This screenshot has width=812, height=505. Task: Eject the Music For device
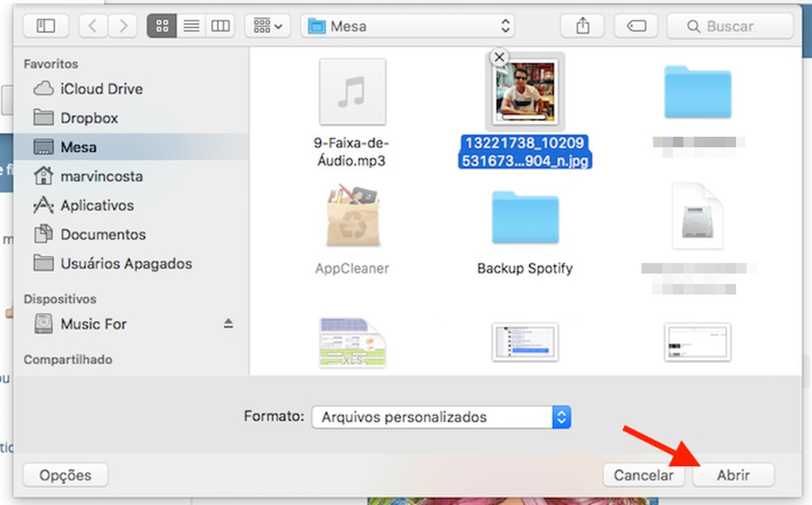coord(229,323)
